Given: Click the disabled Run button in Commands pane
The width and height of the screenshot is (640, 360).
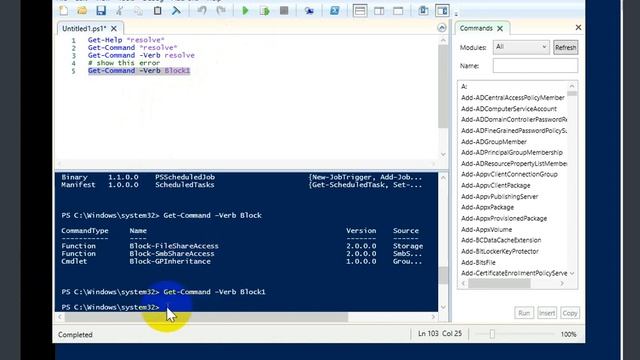Looking at the screenshot, I should 524,313.
